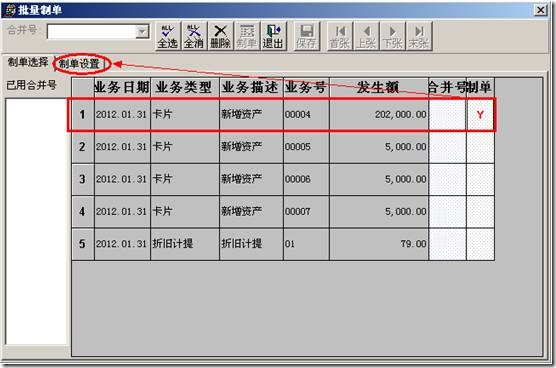Click 合并号 cell for business number 00004

click(x=447, y=115)
